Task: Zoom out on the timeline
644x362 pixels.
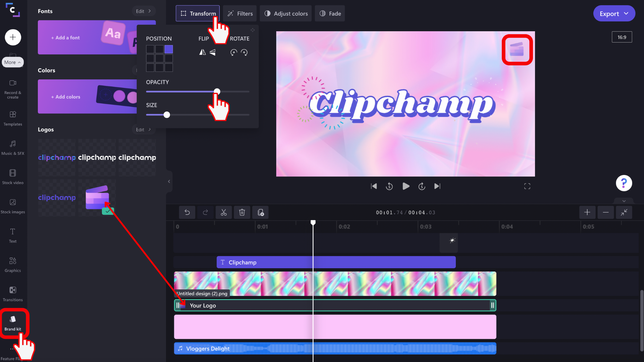Action: pos(605,212)
